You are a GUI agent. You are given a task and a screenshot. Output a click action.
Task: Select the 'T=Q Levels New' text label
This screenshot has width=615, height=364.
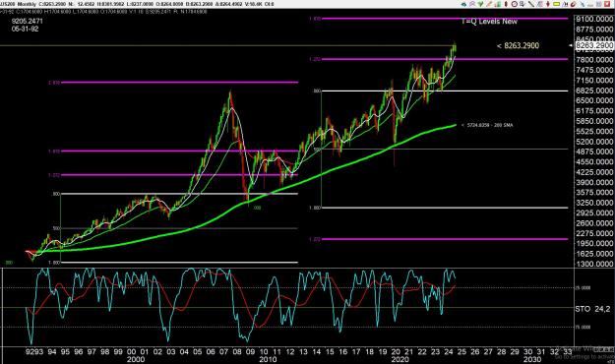click(x=489, y=22)
